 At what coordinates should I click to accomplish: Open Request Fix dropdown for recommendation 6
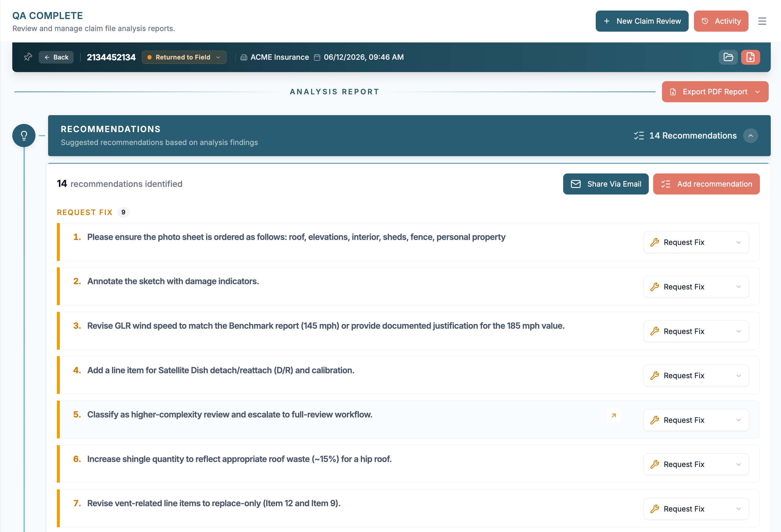tap(696, 464)
